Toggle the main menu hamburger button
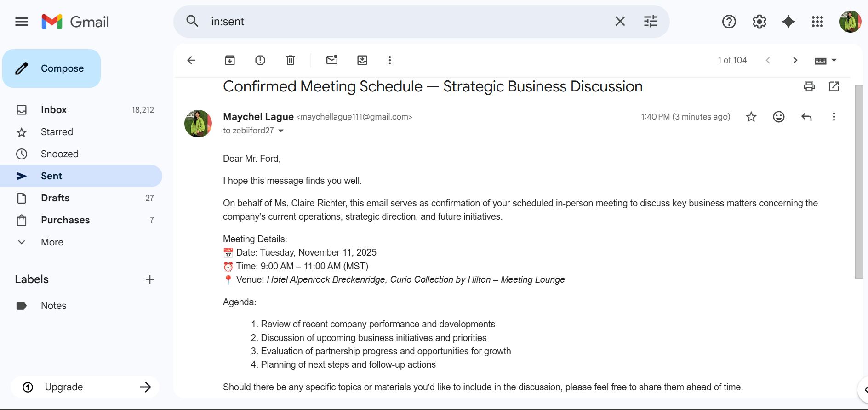 (x=22, y=22)
